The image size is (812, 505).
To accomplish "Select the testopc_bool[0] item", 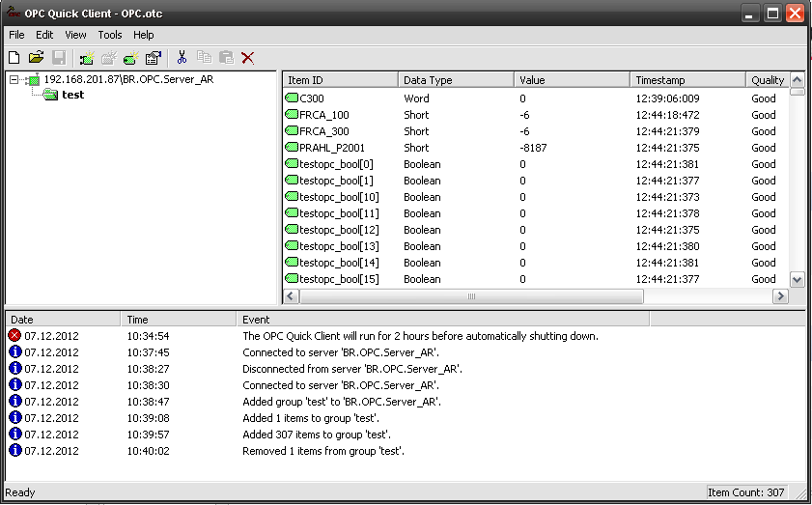I will [x=336, y=164].
